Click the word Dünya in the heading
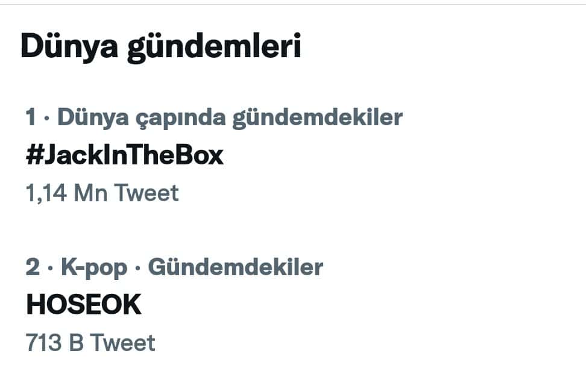This screenshot has width=586, height=392. 68,47
